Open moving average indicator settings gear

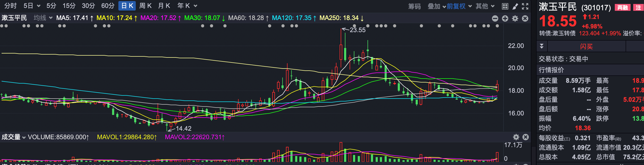click(x=515, y=18)
